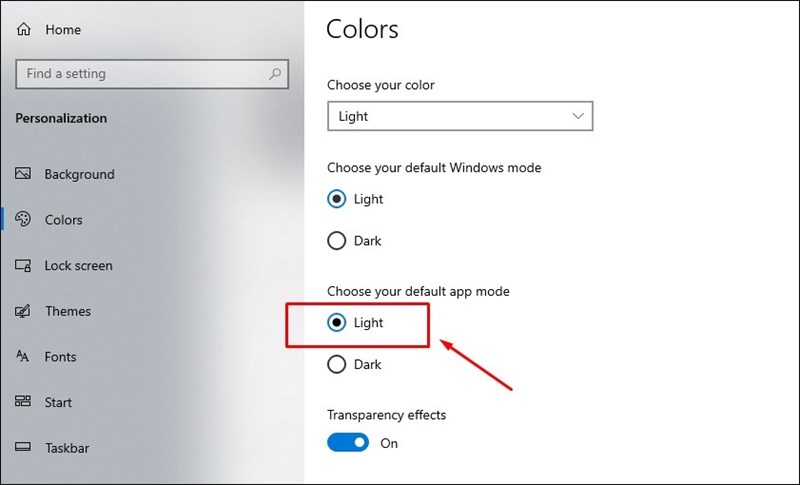The height and width of the screenshot is (485, 800).
Task: Select Dark for default app mode
Action: pyautogui.click(x=337, y=365)
